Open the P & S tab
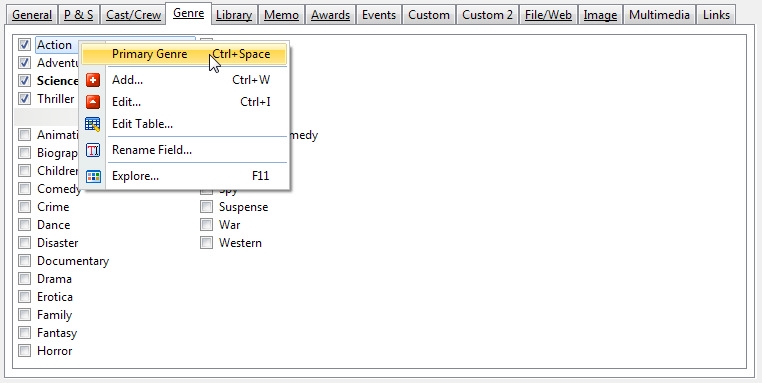 [79, 15]
